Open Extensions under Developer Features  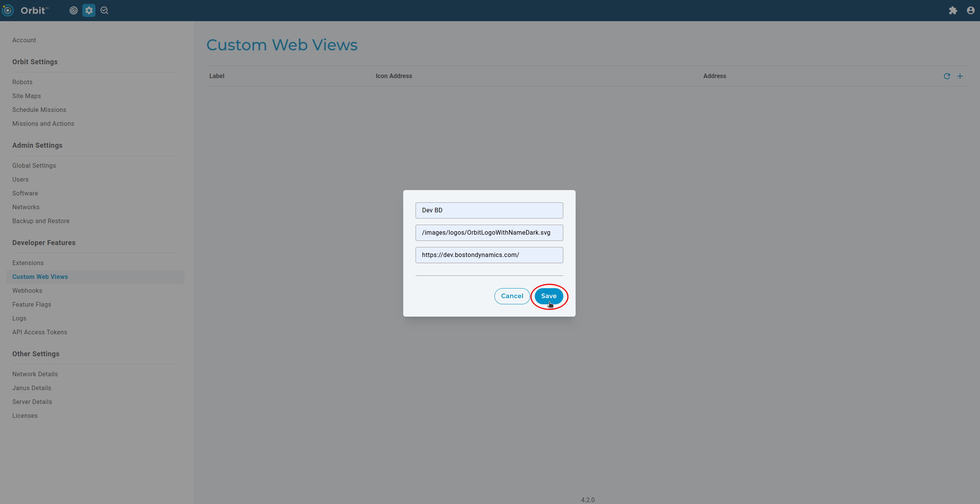pyautogui.click(x=28, y=263)
